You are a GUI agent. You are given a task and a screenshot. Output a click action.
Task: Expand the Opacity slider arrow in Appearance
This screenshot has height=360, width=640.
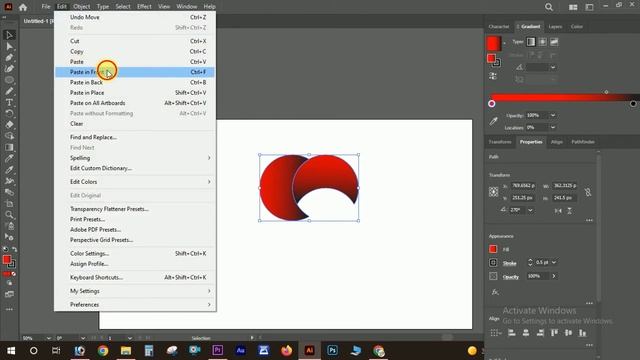(x=554, y=276)
